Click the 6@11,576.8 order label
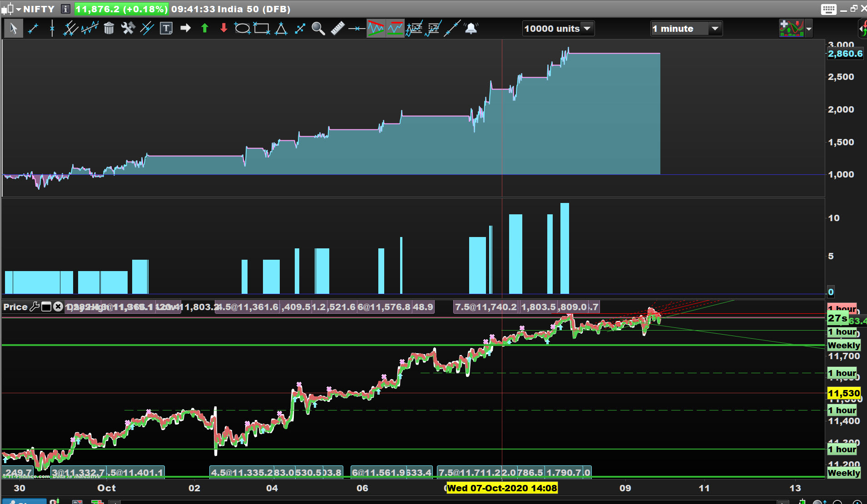 coord(384,307)
